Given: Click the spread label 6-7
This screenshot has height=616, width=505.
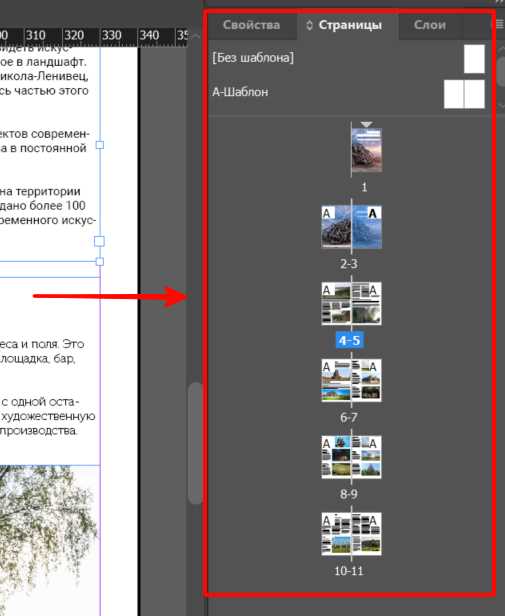Looking at the screenshot, I should coord(349,417).
